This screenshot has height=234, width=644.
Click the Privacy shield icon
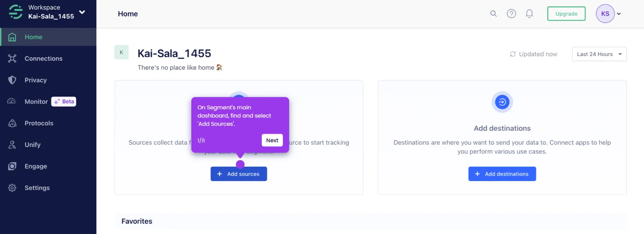coord(12,80)
